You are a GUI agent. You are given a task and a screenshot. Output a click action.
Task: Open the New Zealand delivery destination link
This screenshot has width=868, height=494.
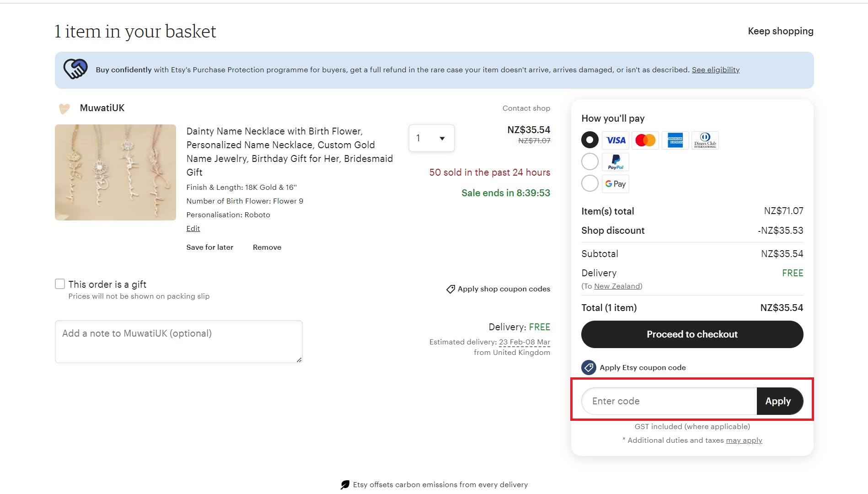[x=617, y=286]
